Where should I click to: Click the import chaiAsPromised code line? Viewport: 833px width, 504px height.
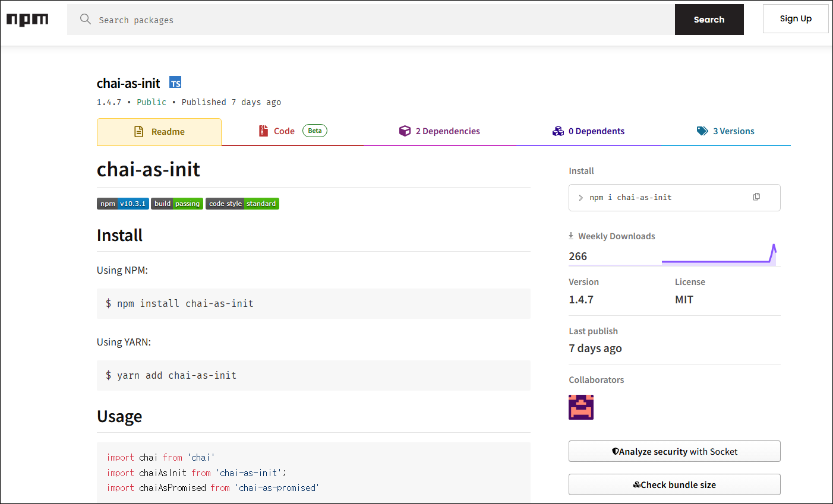213,488
